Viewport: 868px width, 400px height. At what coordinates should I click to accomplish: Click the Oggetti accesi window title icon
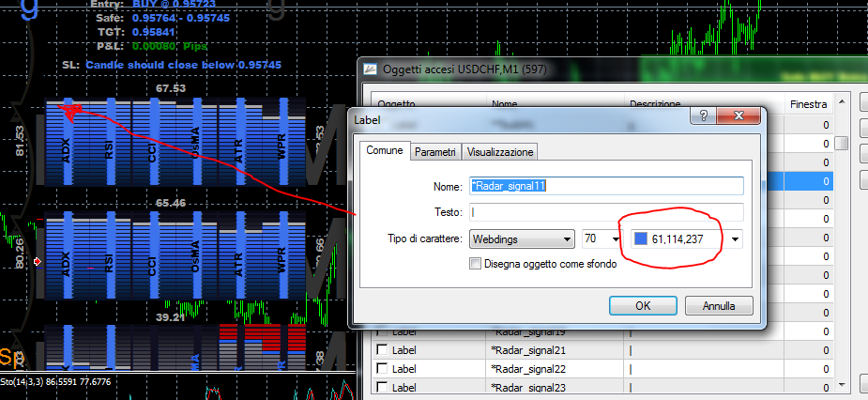370,69
